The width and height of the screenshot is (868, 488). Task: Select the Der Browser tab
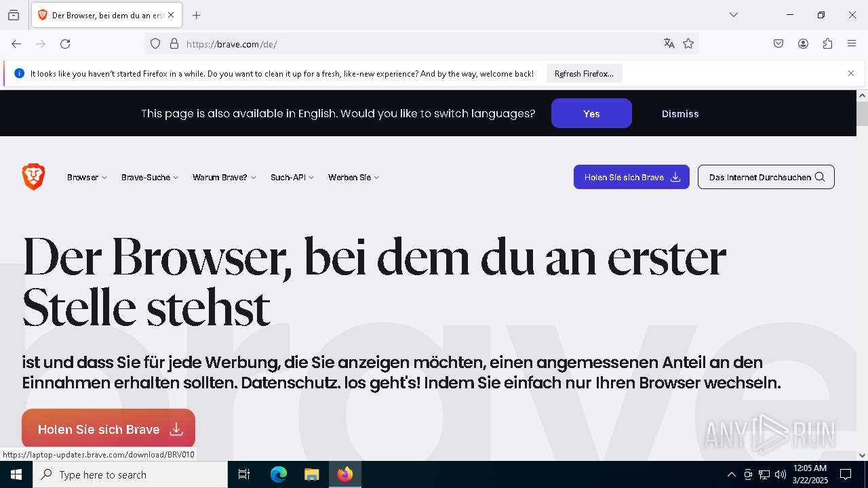[x=106, y=15]
